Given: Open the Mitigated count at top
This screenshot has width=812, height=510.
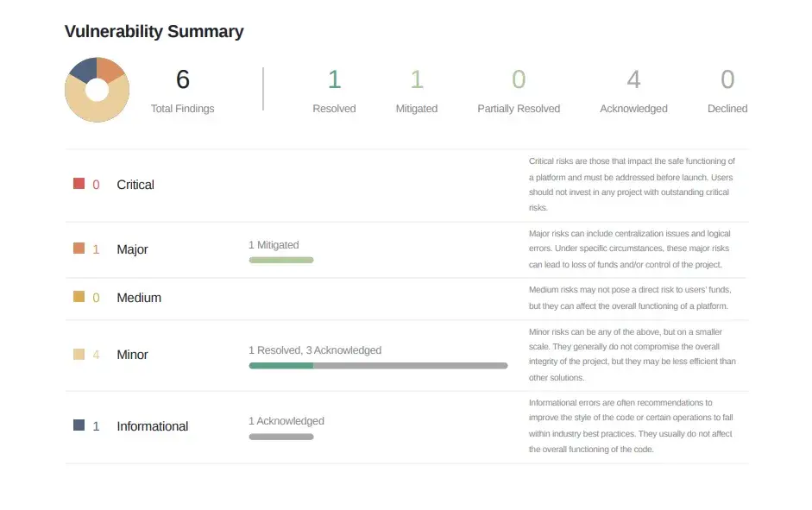Looking at the screenshot, I should click(x=417, y=79).
